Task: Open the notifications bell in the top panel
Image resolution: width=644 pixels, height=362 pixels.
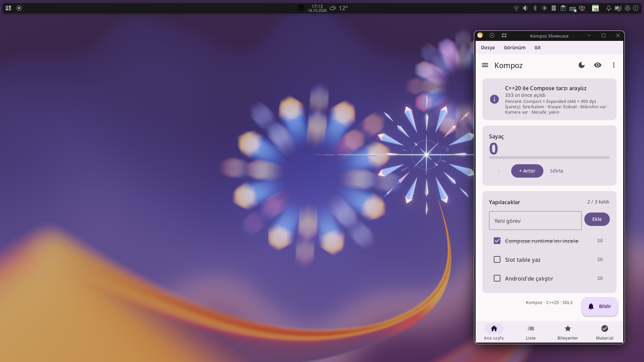Action: (608, 8)
